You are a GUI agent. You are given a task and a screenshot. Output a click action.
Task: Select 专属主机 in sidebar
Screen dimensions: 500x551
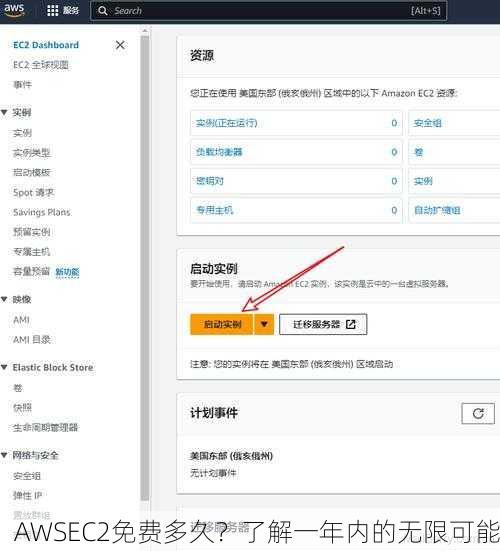click(32, 252)
